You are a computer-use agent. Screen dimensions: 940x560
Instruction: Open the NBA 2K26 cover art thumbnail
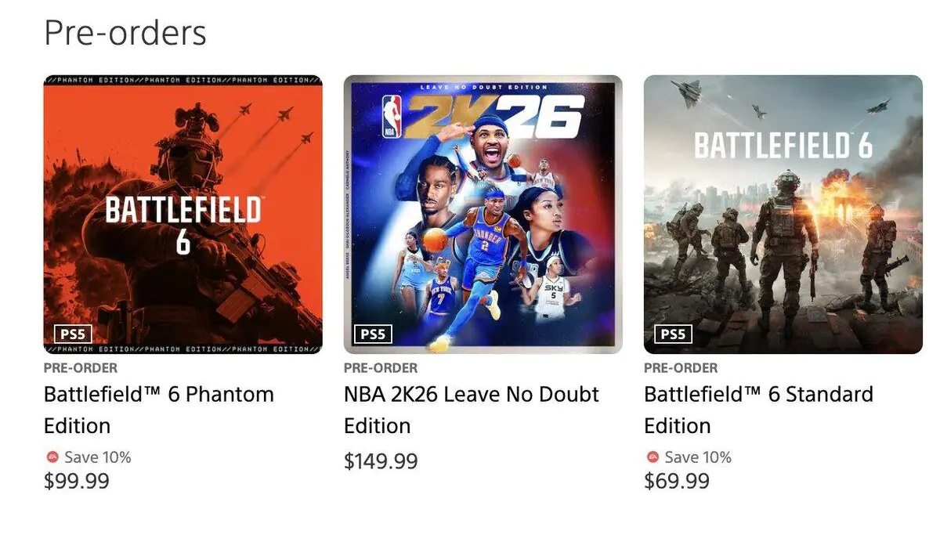tap(483, 214)
